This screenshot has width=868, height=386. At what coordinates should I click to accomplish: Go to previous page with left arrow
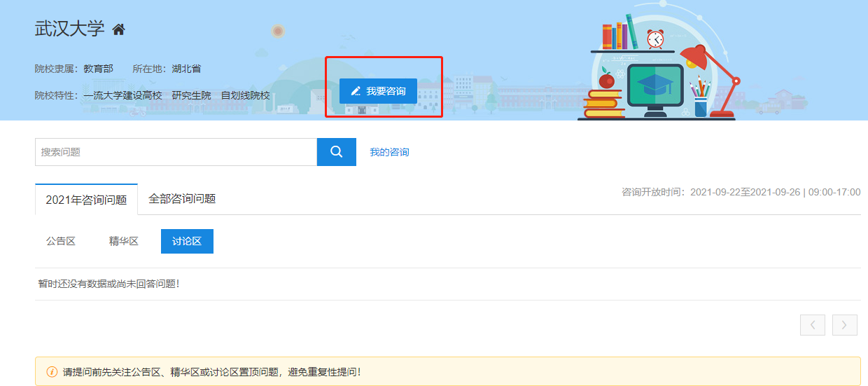[x=813, y=325]
